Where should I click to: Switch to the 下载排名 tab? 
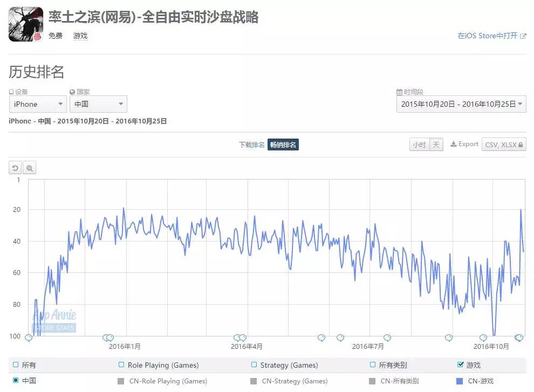252,145
